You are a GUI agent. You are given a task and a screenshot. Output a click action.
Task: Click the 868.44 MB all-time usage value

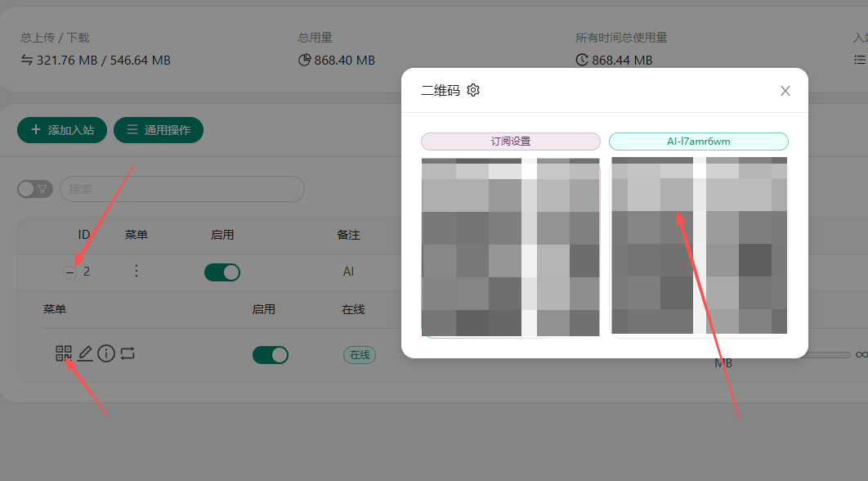(x=622, y=60)
